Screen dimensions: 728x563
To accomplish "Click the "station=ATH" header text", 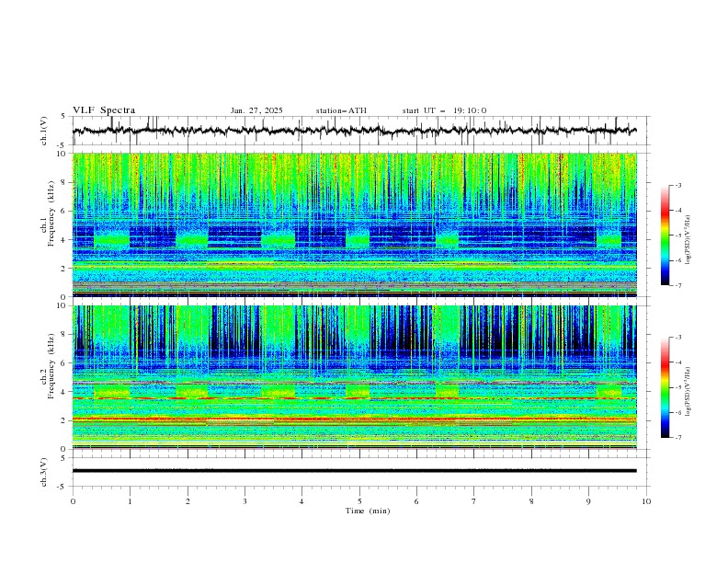I will point(341,110).
